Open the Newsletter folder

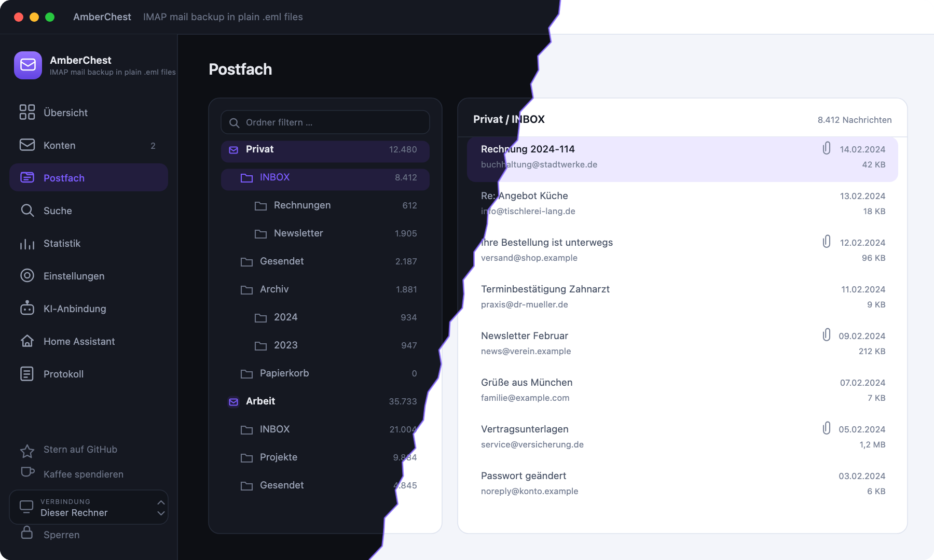point(325,233)
